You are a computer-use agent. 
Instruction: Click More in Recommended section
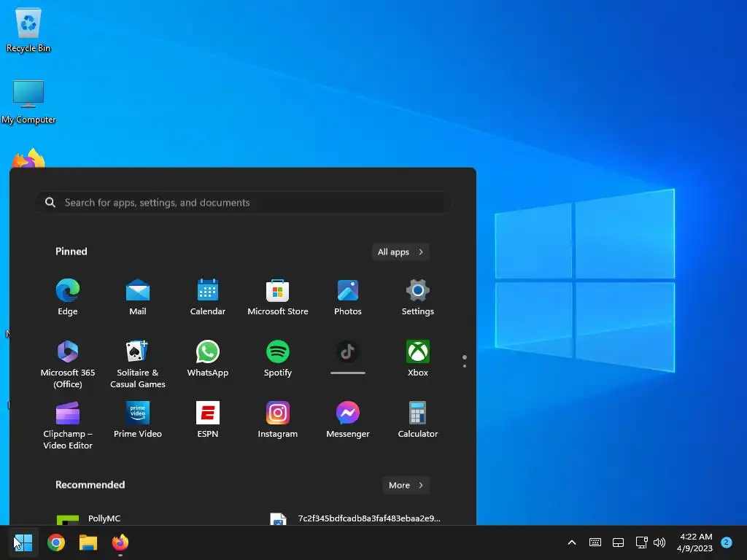pyautogui.click(x=406, y=485)
